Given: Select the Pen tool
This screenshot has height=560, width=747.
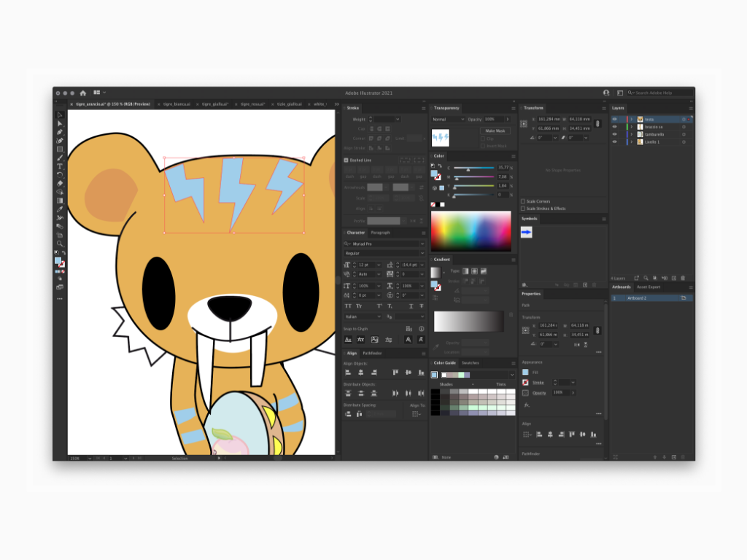Looking at the screenshot, I should pyautogui.click(x=60, y=132).
